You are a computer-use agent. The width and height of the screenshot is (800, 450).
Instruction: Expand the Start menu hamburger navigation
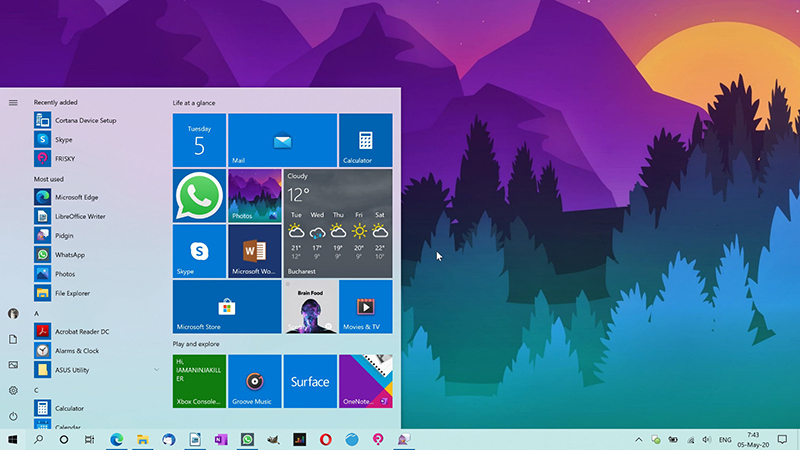point(13,103)
